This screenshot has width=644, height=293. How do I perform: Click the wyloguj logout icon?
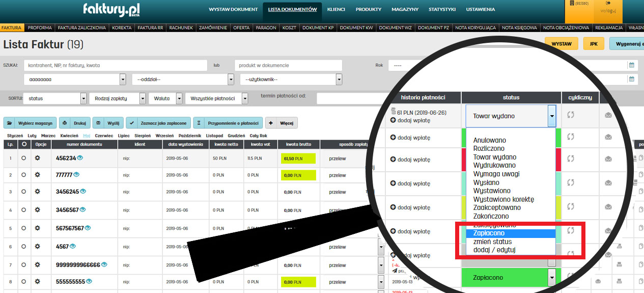609,4
